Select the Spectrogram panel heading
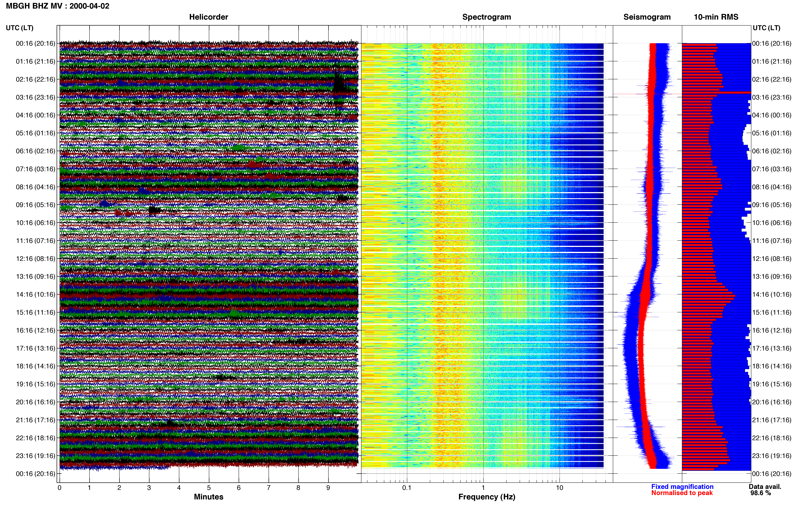 [487, 17]
